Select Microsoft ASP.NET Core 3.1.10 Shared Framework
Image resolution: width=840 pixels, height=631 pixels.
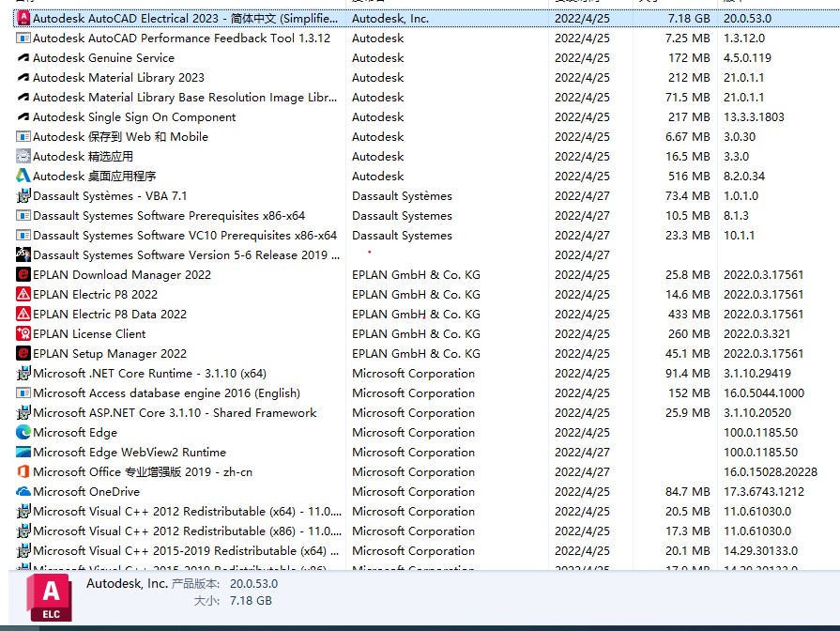[x=175, y=412]
